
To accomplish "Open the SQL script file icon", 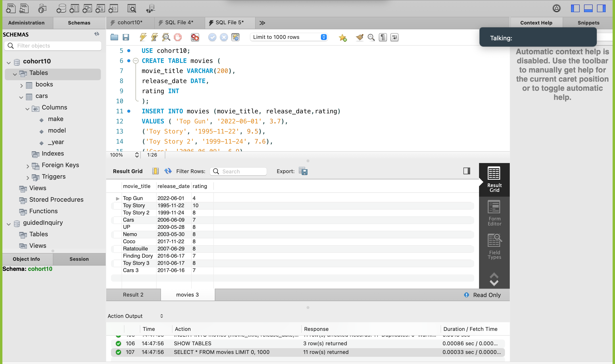I will 24,9.
